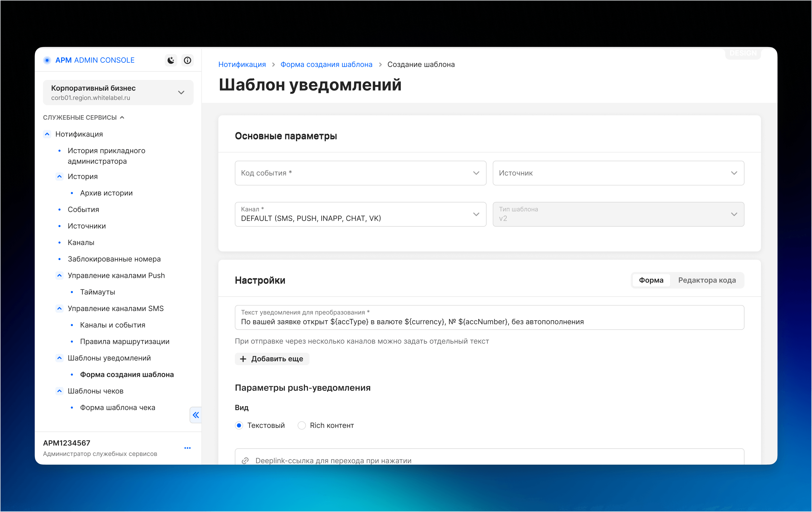812x512 pixels.
Task: Open История прикладного администратора item
Action: 106,156
